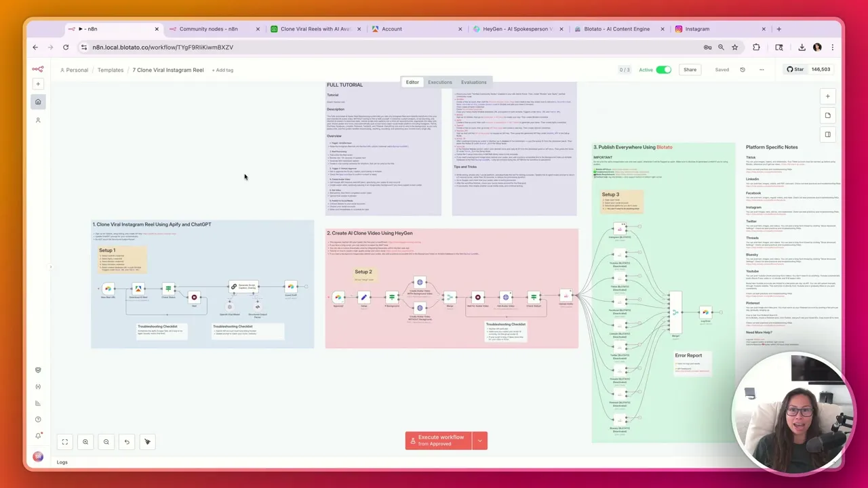This screenshot has height=488, width=868.
Task: Select the Wait for Avatar Video node
Action: click(x=477, y=297)
